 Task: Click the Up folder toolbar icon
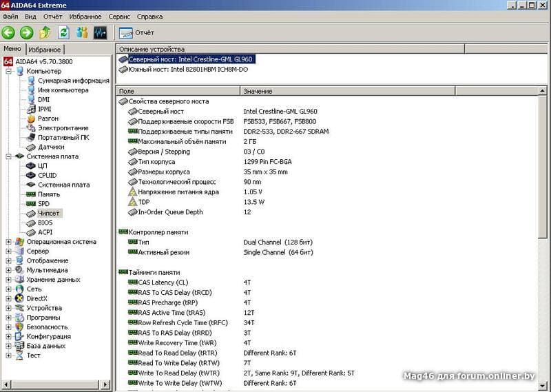click(45, 32)
